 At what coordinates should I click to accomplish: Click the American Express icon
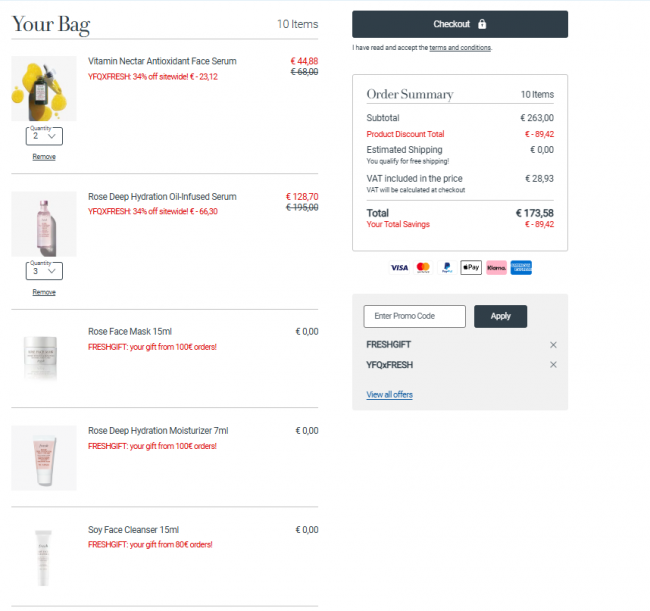(x=521, y=268)
